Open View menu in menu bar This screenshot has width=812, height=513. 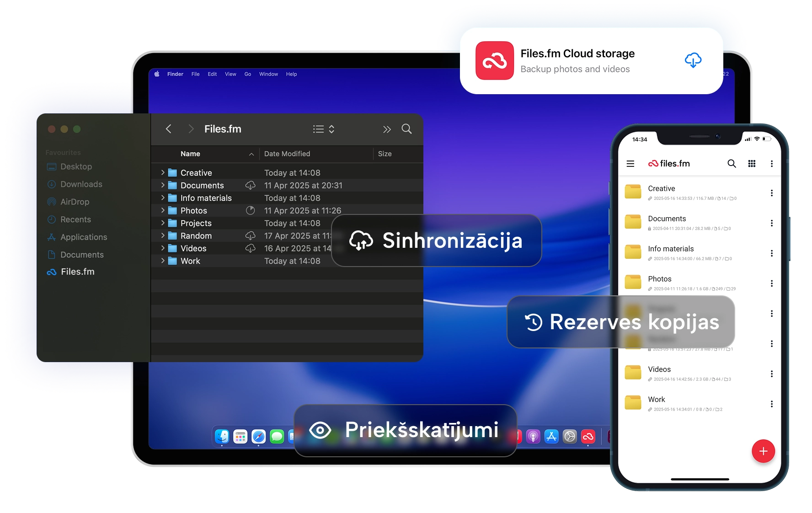230,74
